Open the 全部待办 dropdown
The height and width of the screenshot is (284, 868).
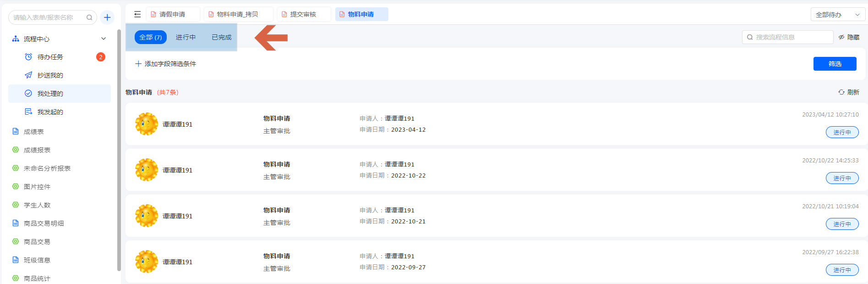click(837, 15)
